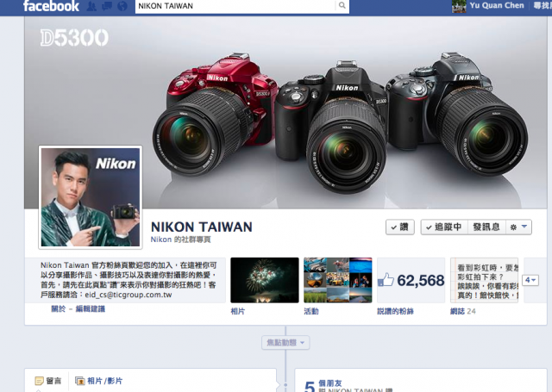Open the messages icon in top bar
Image resolution: width=552 pixels, height=392 pixels.
point(107,6)
